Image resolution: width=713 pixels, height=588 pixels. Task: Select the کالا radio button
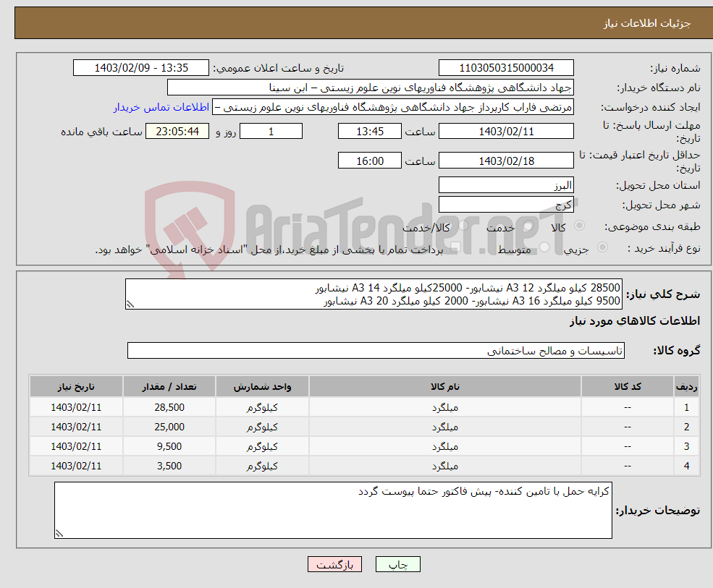click(579, 226)
